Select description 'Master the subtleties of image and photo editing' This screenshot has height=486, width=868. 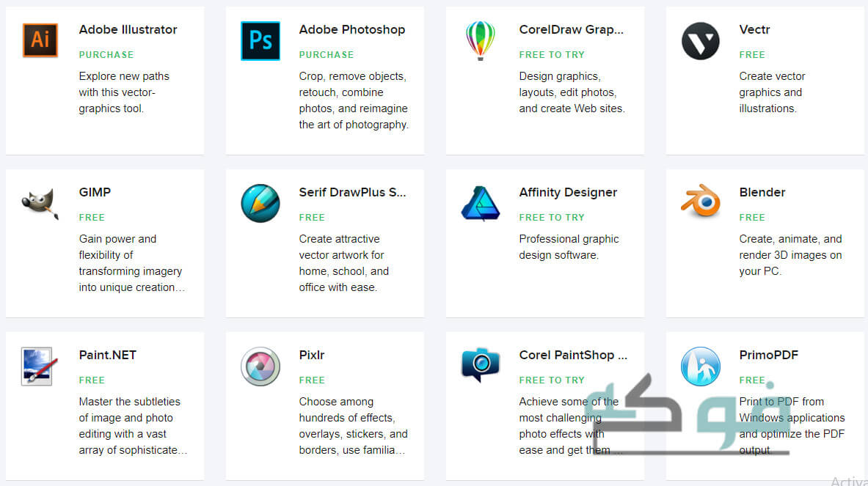[x=133, y=426]
